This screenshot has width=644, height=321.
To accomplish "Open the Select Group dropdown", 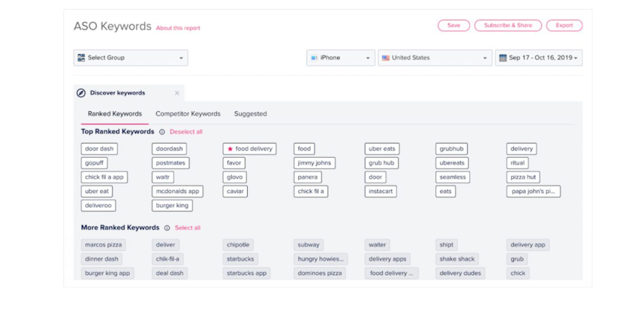I will 131,58.
